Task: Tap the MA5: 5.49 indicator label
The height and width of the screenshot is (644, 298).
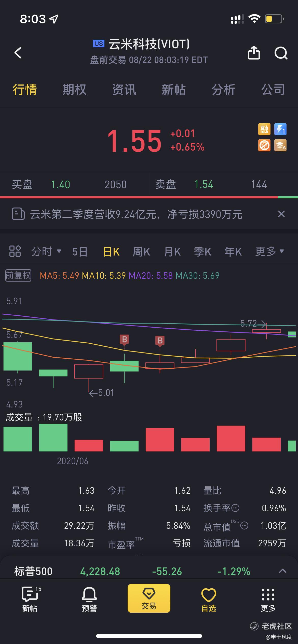Action: 60,276
